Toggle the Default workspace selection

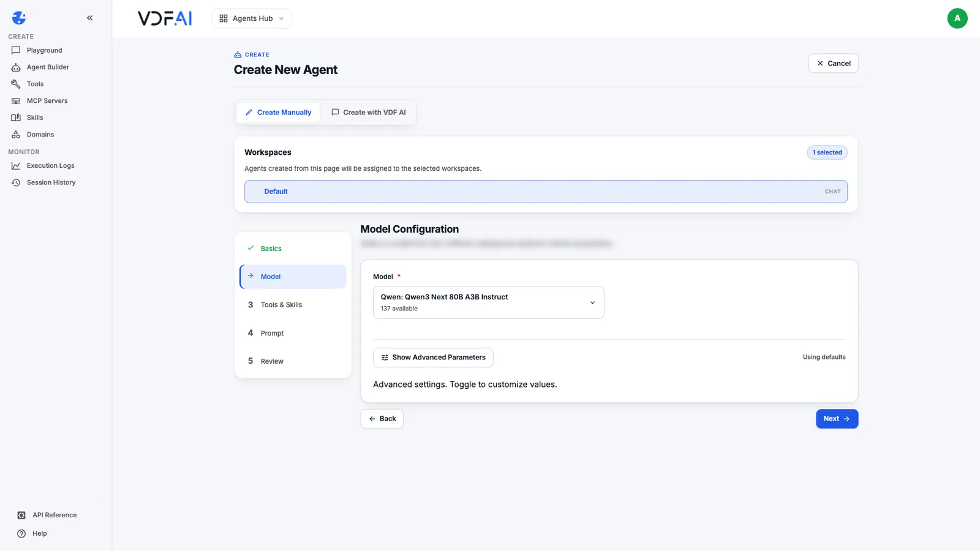546,192
